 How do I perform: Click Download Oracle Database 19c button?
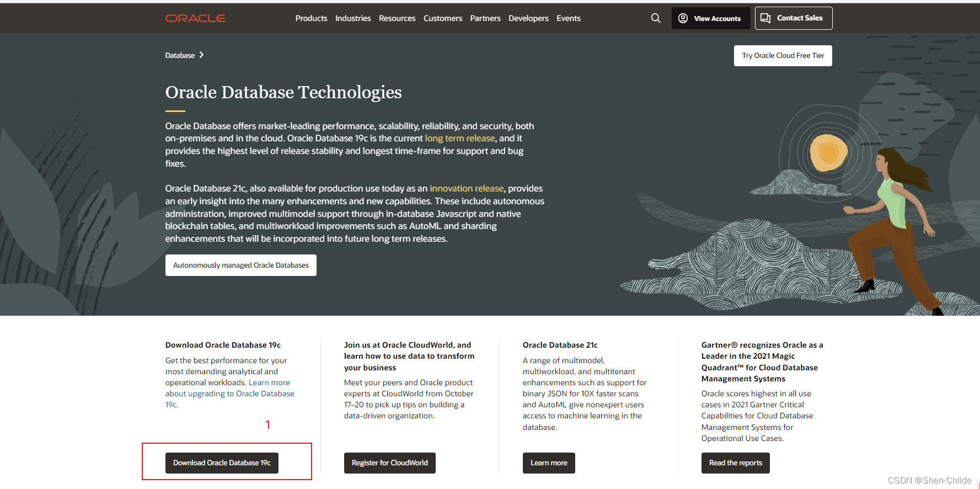coord(222,463)
